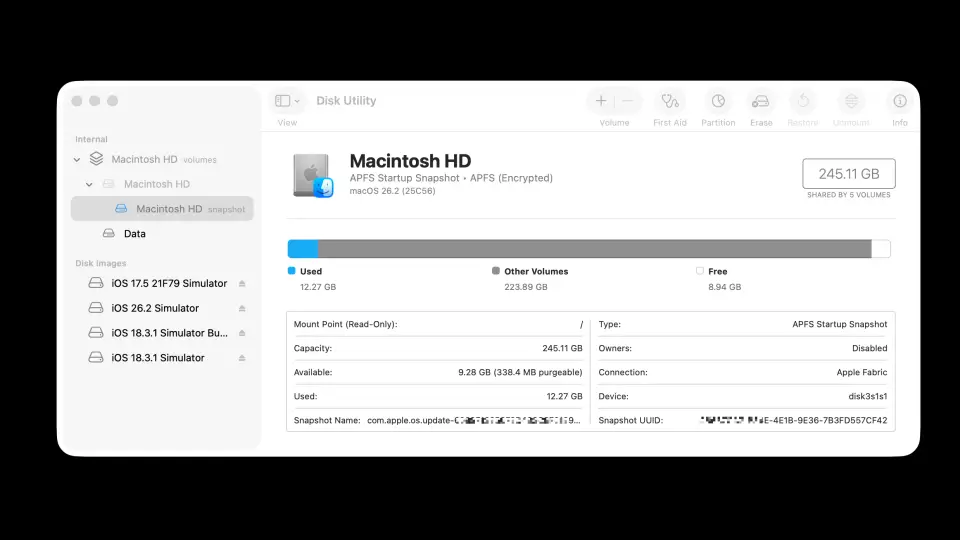Screen dimensions: 960x540
Task: Eject iOS 18.3.1 Simulator Bu... image
Action: pyautogui.click(x=242, y=333)
